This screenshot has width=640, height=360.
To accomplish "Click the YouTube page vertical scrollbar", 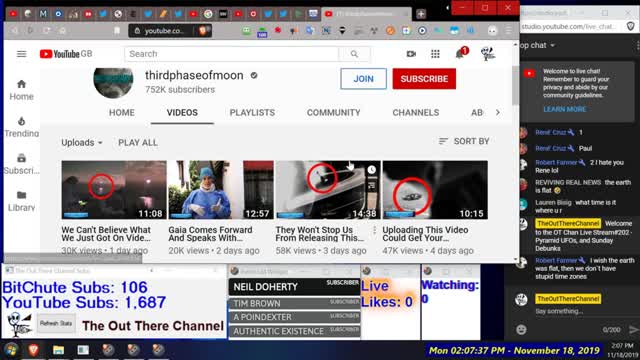I will click(515, 84).
